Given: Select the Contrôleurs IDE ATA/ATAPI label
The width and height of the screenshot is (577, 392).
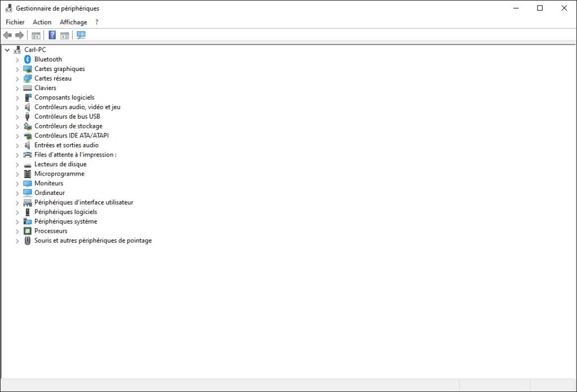Looking at the screenshot, I should point(72,136).
